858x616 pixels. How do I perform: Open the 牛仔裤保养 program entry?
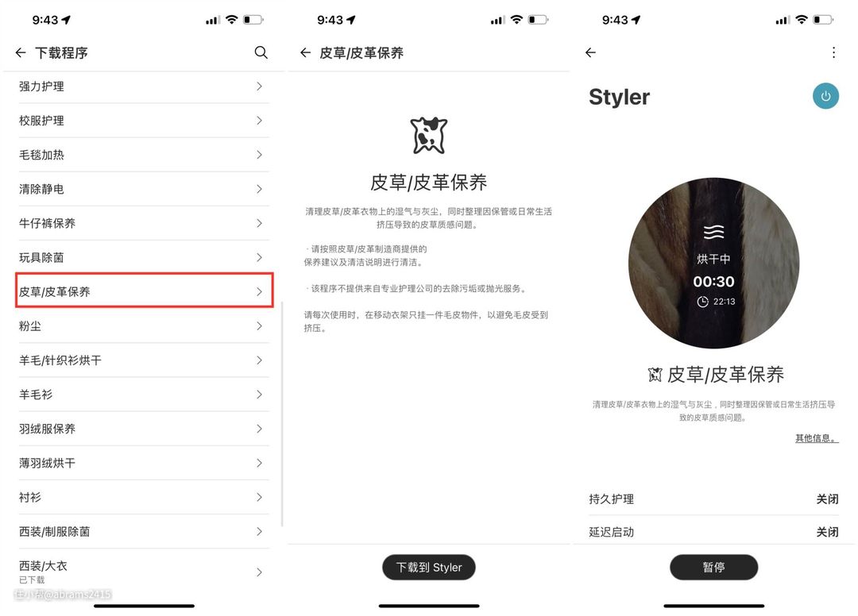point(145,223)
